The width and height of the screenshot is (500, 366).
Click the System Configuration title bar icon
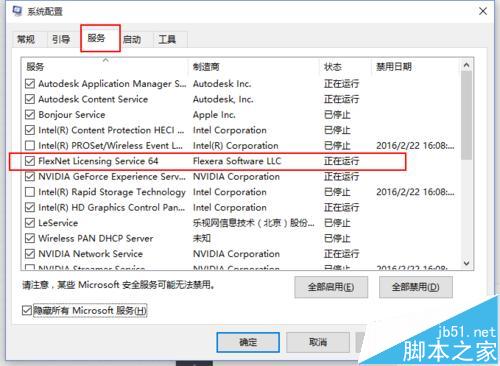(x=17, y=11)
